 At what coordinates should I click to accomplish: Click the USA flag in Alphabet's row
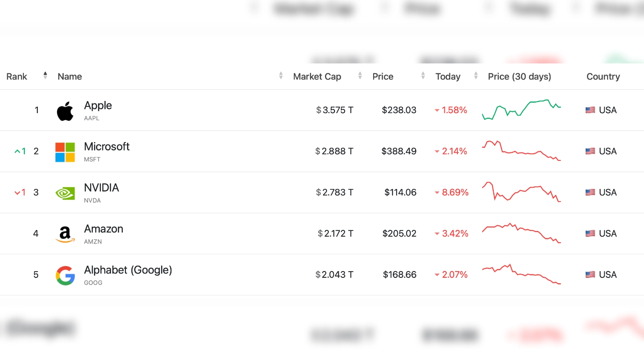(590, 275)
